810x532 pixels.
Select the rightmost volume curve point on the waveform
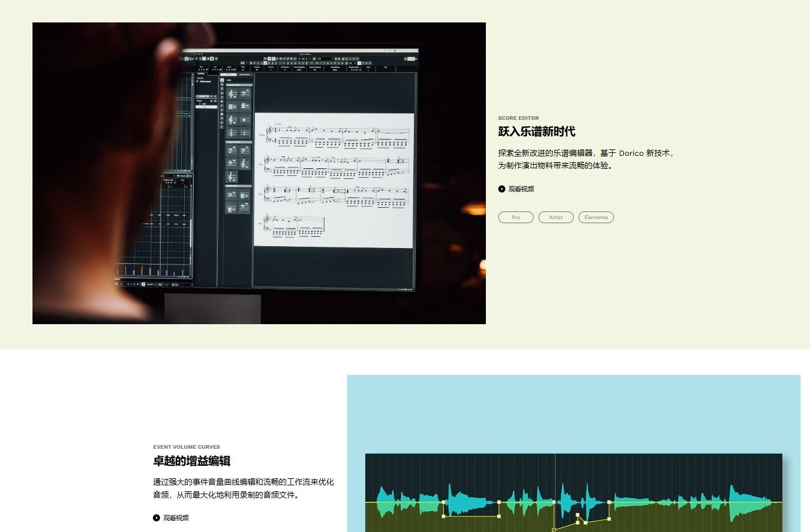pyautogui.click(x=609, y=502)
